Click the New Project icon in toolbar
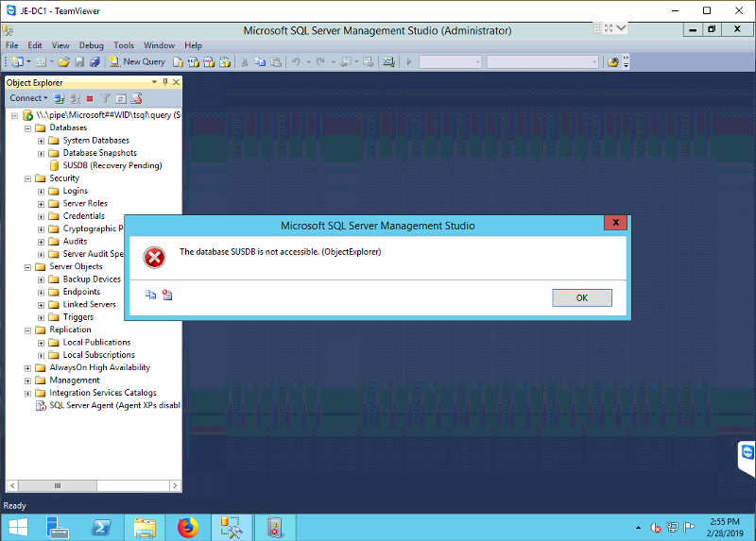The image size is (756, 541). pyautogui.click(x=17, y=61)
